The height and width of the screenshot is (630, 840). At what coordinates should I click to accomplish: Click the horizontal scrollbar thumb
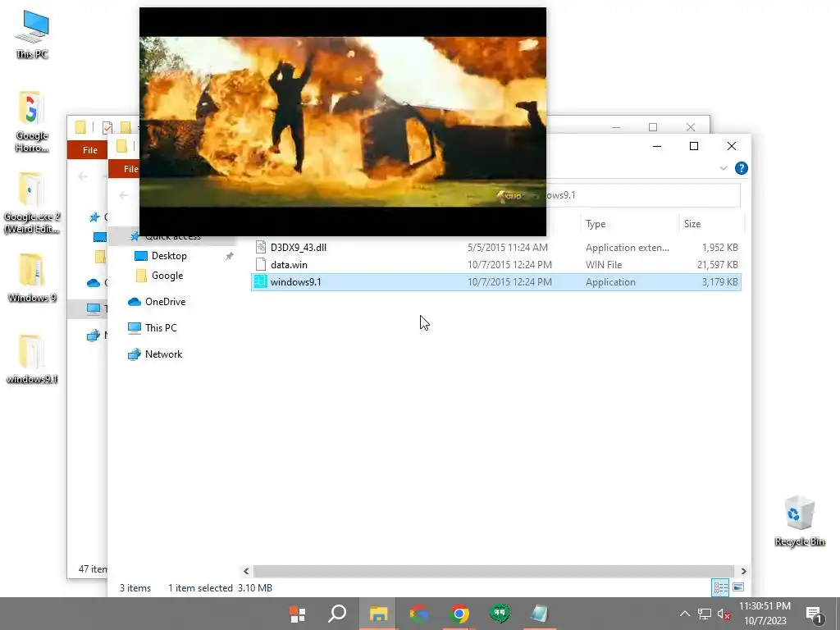coord(493,571)
